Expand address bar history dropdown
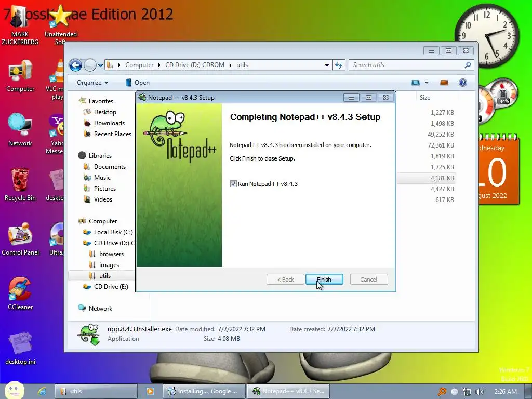This screenshot has width=532, height=399. pyautogui.click(x=327, y=65)
